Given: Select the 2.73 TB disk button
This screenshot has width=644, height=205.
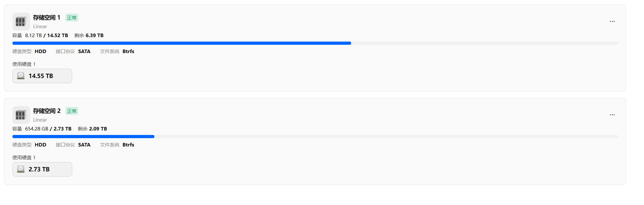Looking at the screenshot, I should (x=42, y=170).
